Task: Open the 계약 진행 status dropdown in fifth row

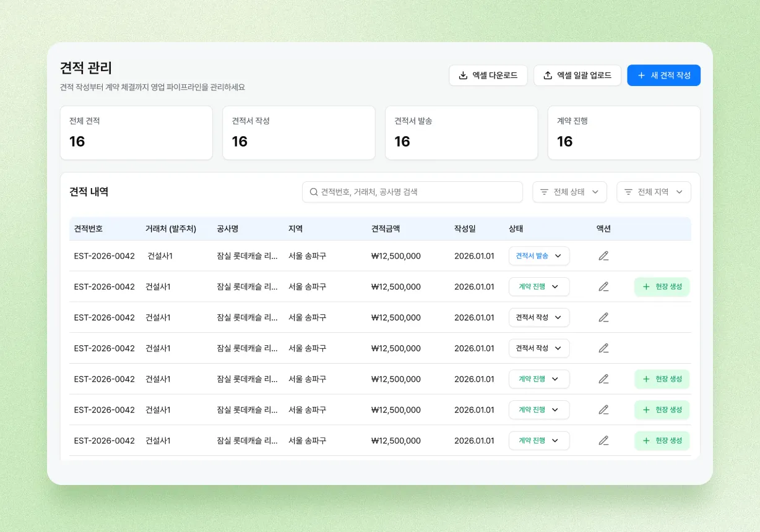Action: point(539,379)
